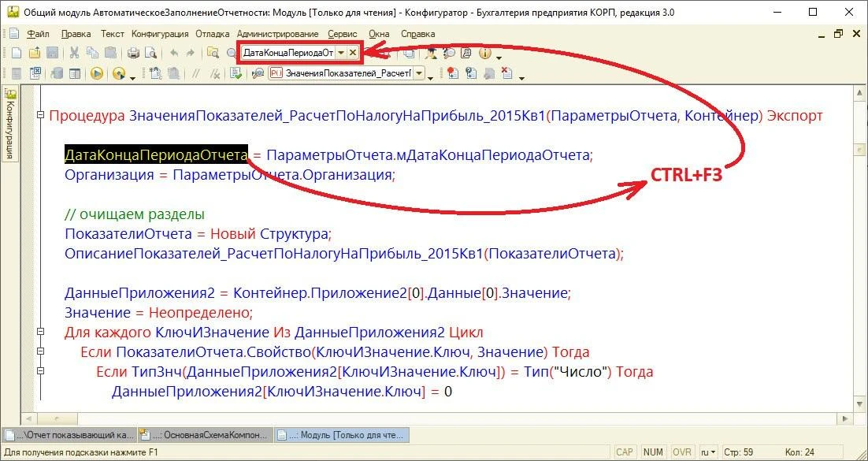Click the Find magnifier icon by search field
Screen dimensions: 868x461
232,54
